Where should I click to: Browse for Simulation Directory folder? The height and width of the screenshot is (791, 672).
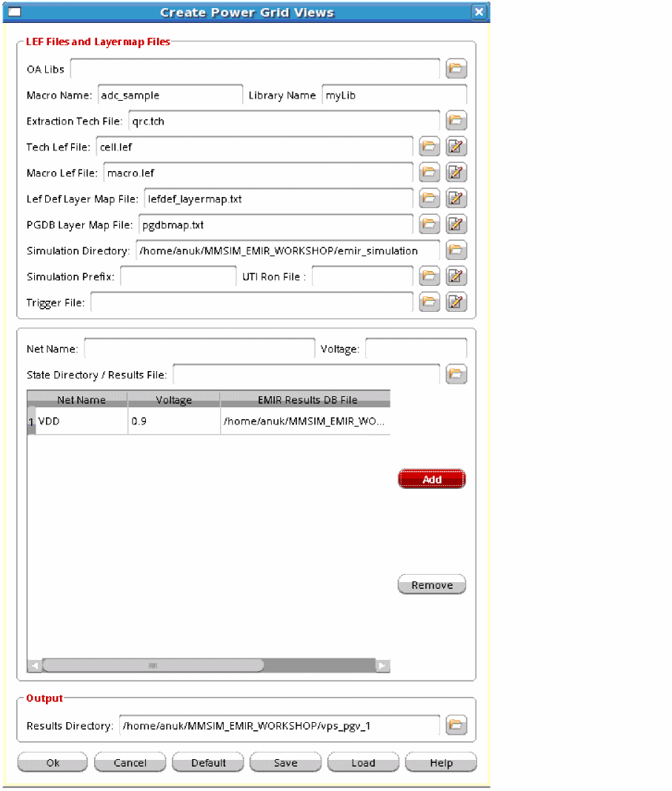coord(456,250)
